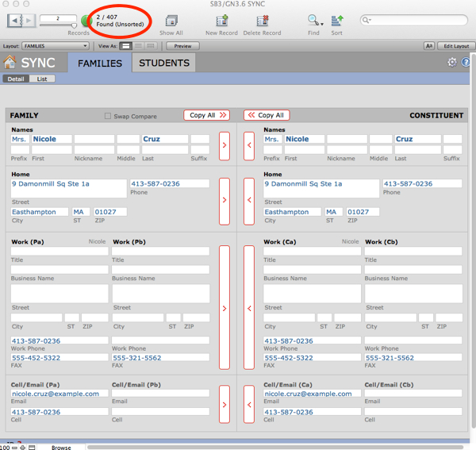Screen dimensions: 476x450
Task: Open the gear settings icon
Action: pos(452,63)
